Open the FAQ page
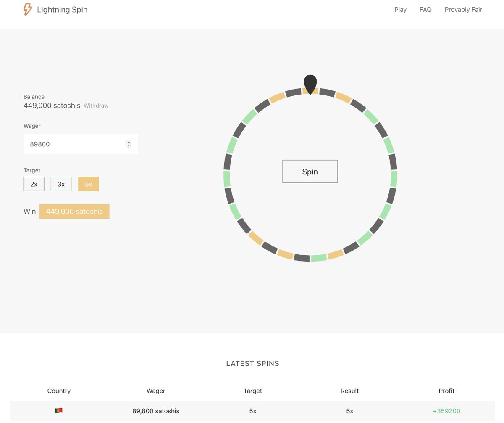504x423 pixels. click(x=425, y=9)
